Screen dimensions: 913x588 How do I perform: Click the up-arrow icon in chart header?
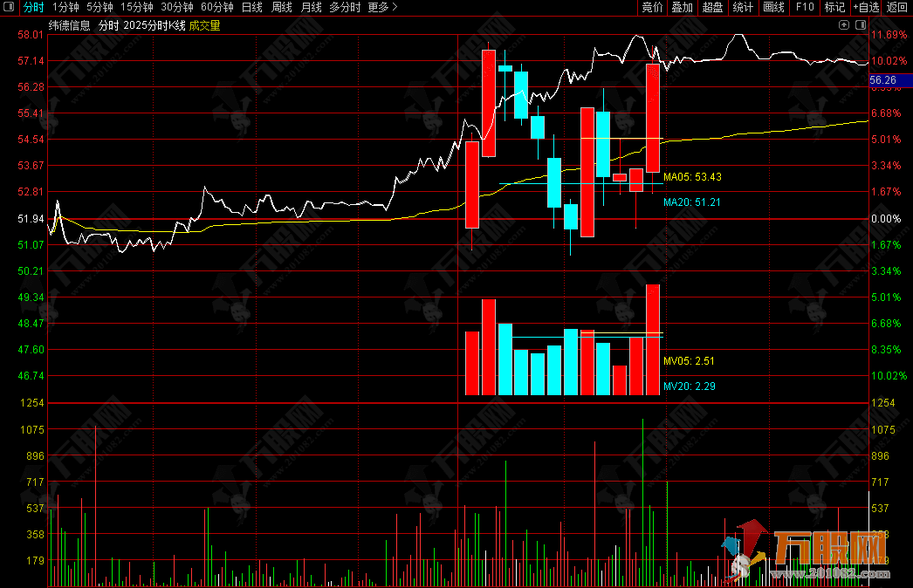click(844, 24)
